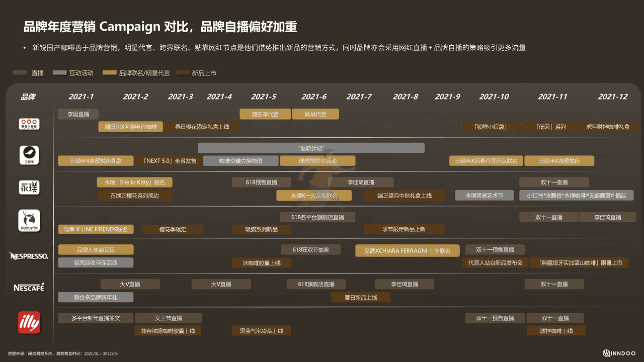Viewport: 644px width, 362px height.
Task: Click the Nespresso brand logo
Action: (29, 256)
